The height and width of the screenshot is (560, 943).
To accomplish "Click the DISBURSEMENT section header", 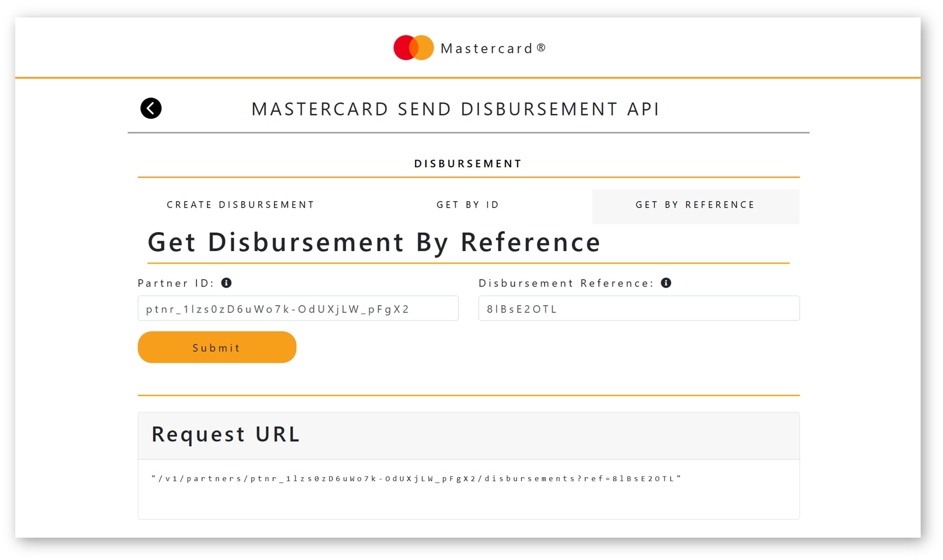I will (467, 163).
